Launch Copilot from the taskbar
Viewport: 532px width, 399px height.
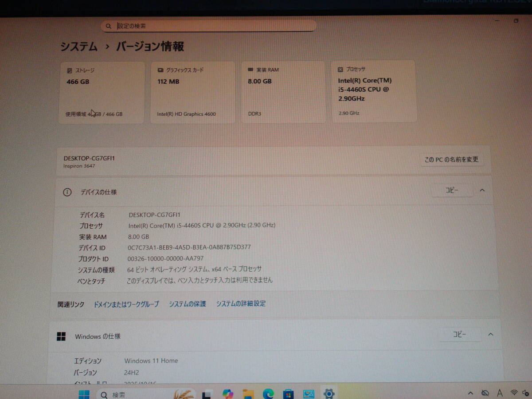click(228, 394)
